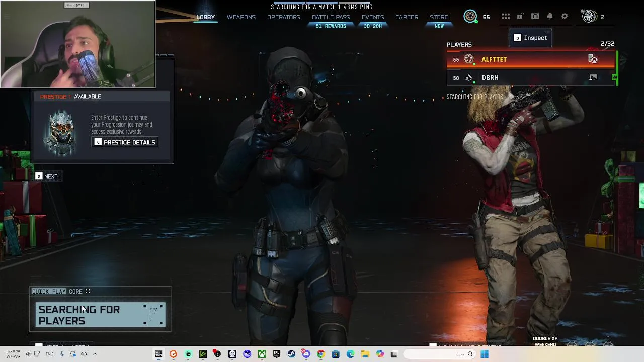Click the taskbar microphone icon

[x=62, y=354]
